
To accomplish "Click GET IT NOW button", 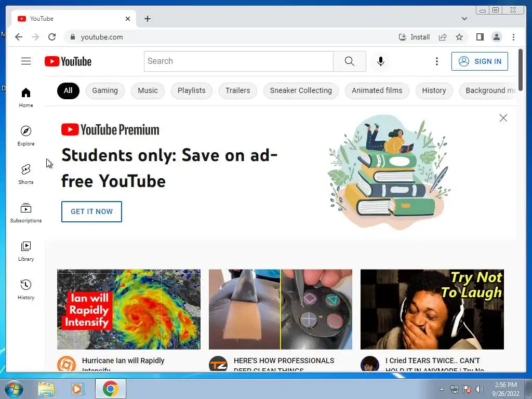I will coord(91,212).
